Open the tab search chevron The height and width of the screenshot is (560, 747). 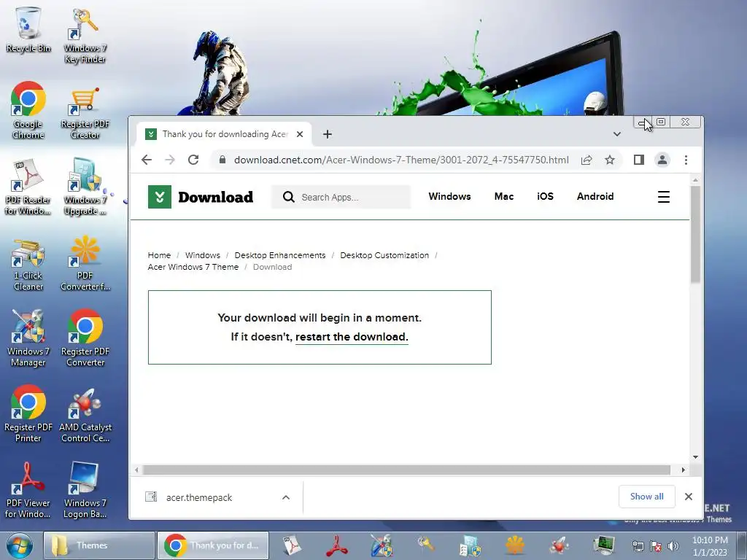tap(617, 134)
